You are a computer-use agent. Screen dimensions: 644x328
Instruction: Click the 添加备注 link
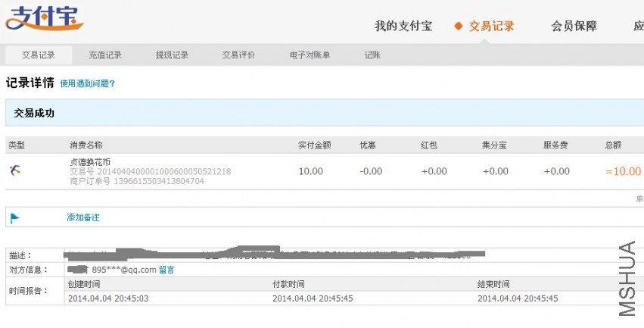tap(83, 217)
